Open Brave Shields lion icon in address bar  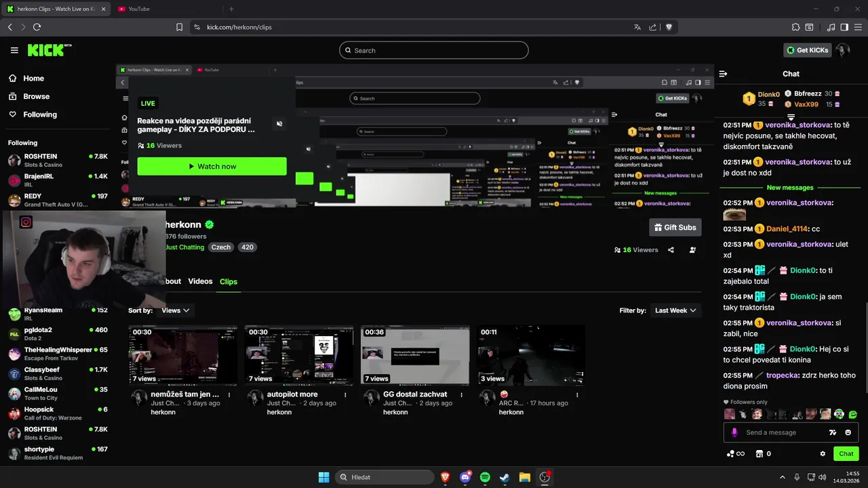[669, 27]
